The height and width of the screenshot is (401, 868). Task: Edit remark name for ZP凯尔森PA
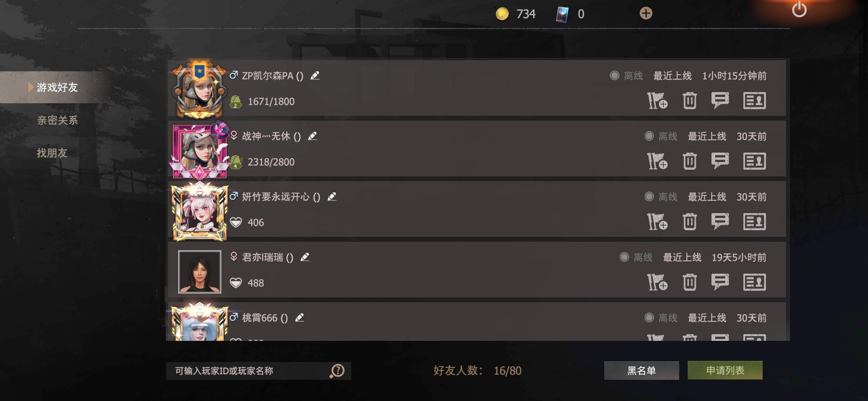(315, 75)
